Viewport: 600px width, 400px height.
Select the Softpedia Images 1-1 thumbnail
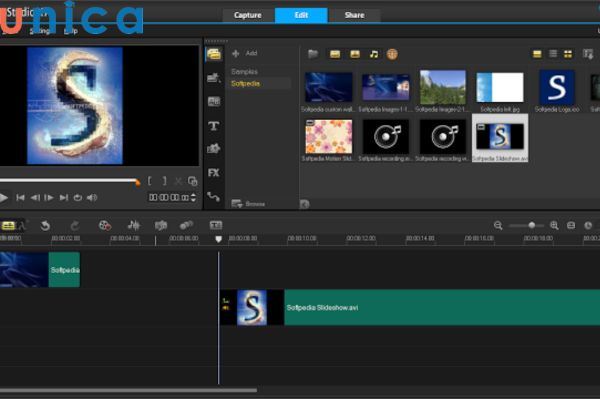click(386, 88)
